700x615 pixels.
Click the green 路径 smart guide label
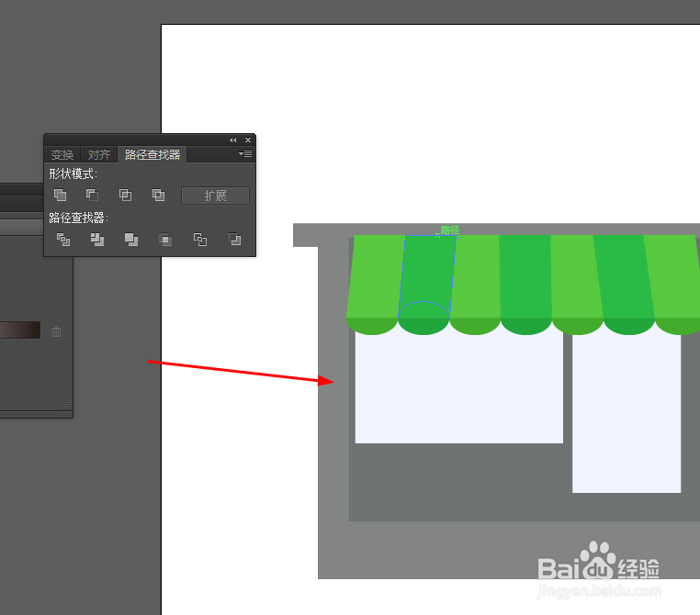coord(449,229)
